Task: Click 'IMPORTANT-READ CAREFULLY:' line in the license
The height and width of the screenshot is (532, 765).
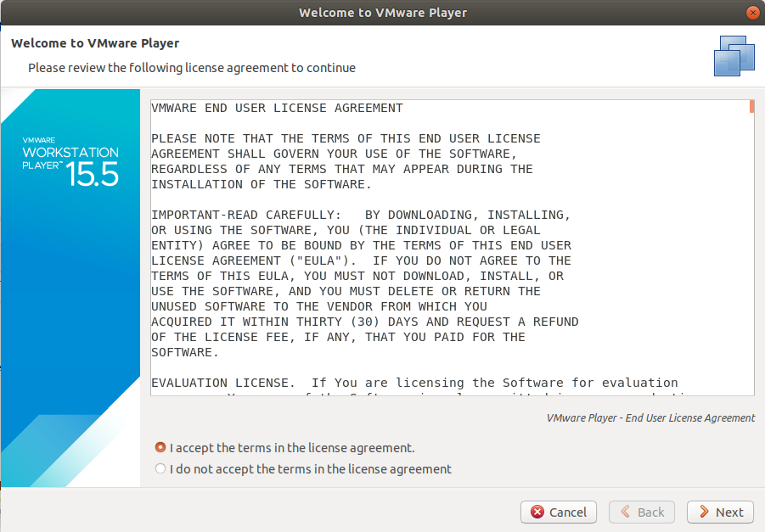Action: [x=361, y=215]
